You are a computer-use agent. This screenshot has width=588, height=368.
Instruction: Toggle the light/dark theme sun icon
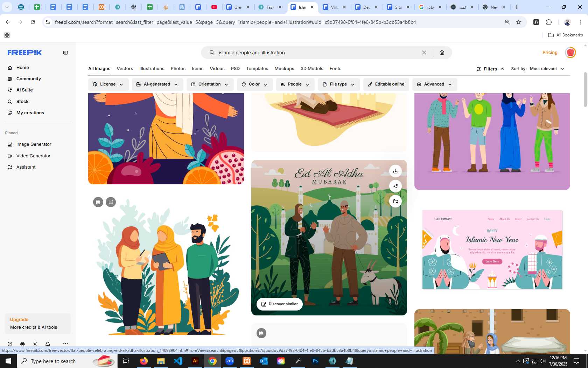click(35, 344)
